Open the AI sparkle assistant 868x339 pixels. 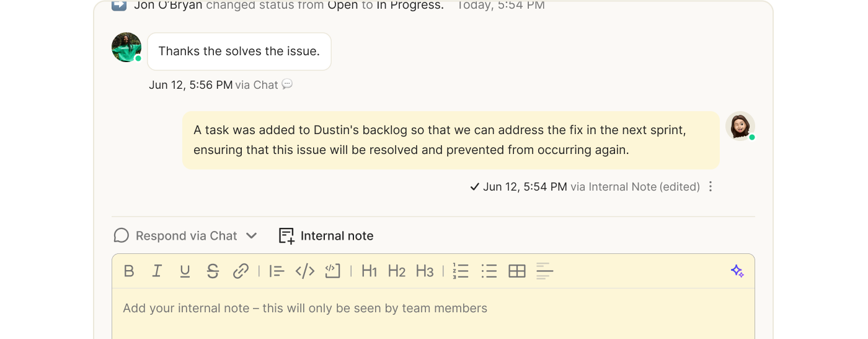pos(737,271)
